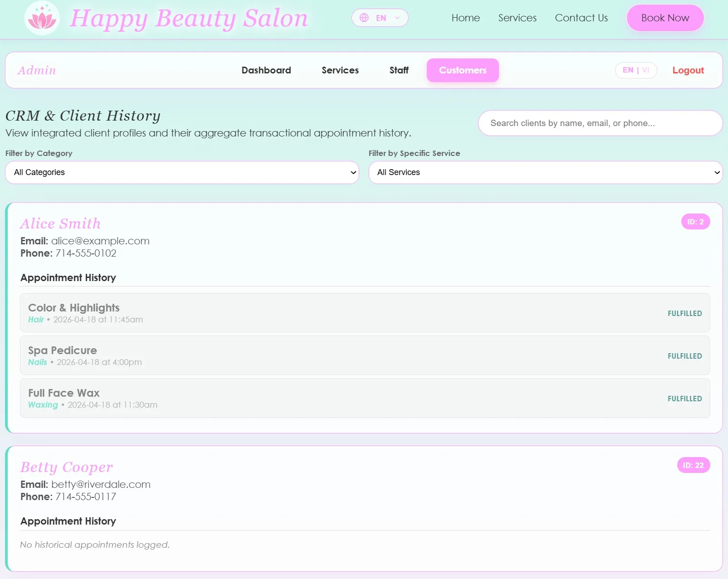This screenshot has height=579, width=728.
Task: Open the EN language dropdown in header
Action: click(x=380, y=18)
